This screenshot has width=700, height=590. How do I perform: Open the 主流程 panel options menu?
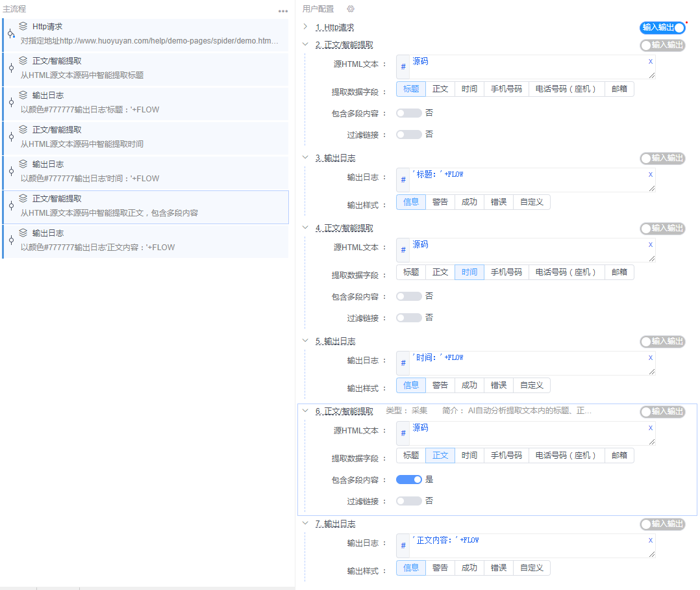tap(282, 10)
